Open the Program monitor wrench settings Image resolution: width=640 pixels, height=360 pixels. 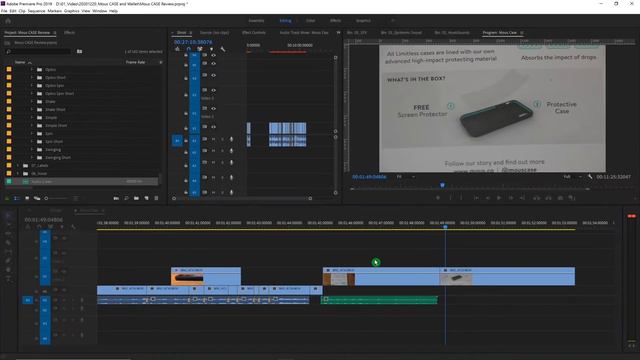590,177
